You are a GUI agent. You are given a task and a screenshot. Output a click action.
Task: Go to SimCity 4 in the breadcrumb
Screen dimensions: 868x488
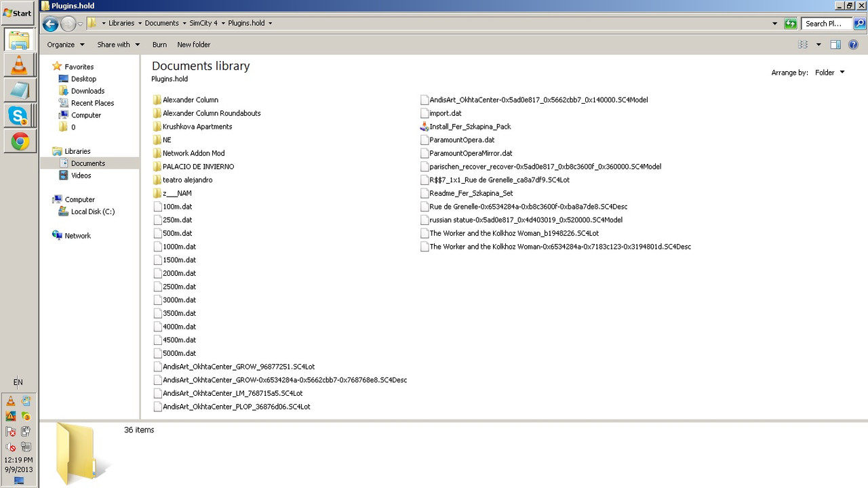(203, 23)
